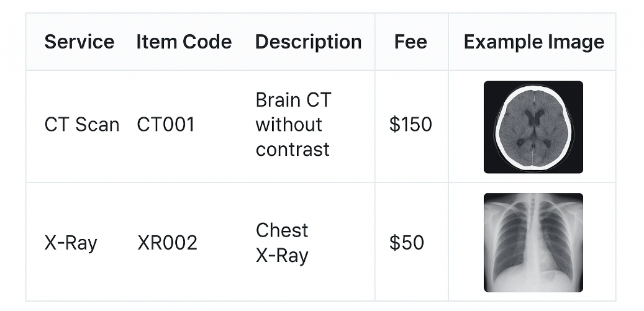The height and width of the screenshot is (311, 644).
Task: Open the Brain CT example image
Action: click(x=533, y=127)
